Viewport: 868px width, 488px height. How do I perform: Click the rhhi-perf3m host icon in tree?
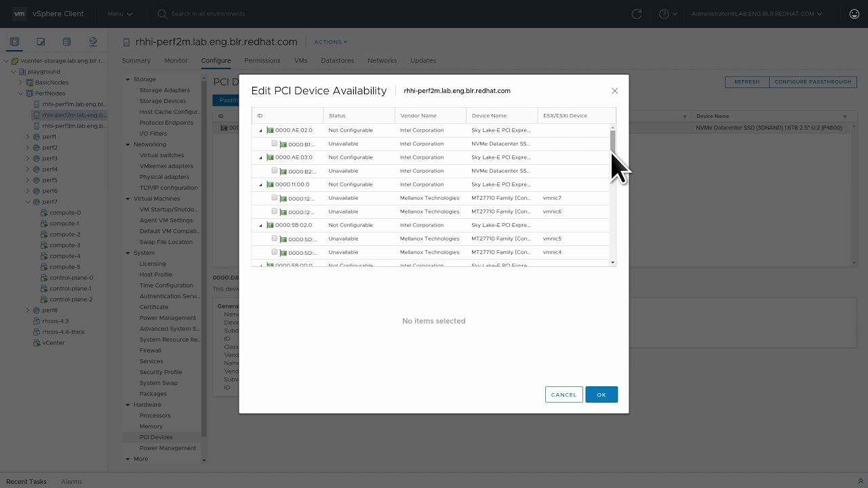37,126
